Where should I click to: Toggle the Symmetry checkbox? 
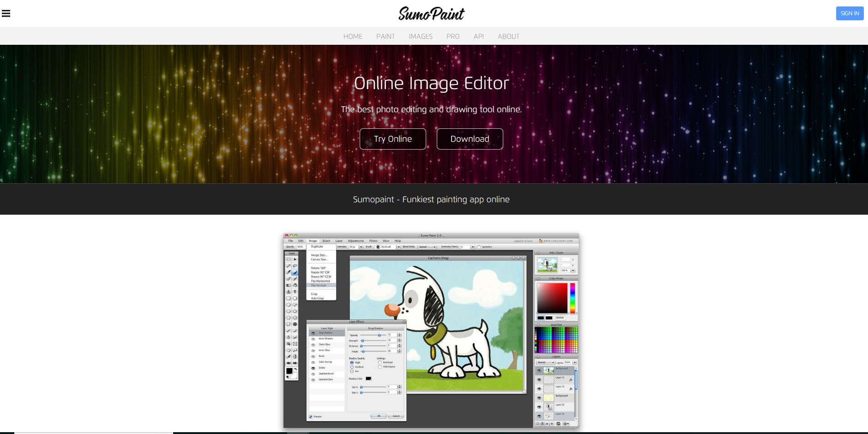tap(479, 247)
